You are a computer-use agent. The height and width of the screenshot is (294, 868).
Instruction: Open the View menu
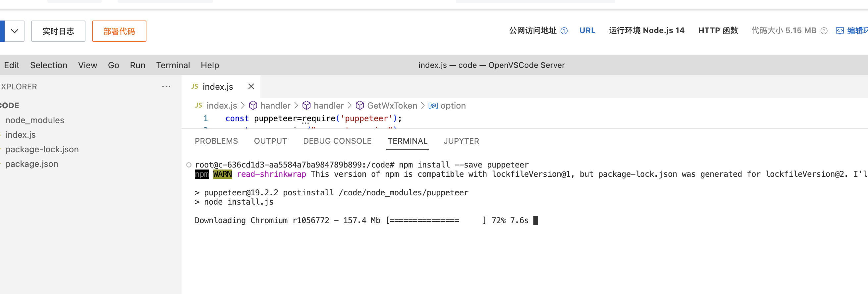tap(87, 65)
